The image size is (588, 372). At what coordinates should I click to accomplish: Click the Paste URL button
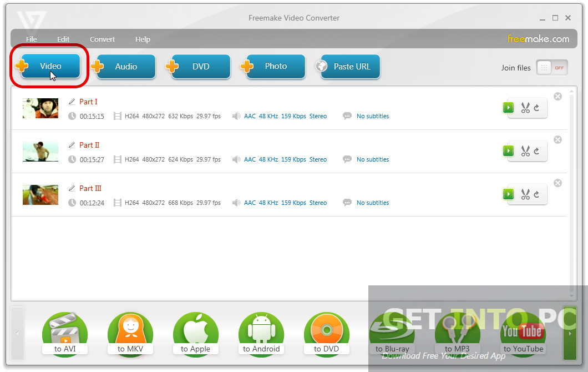350,67
